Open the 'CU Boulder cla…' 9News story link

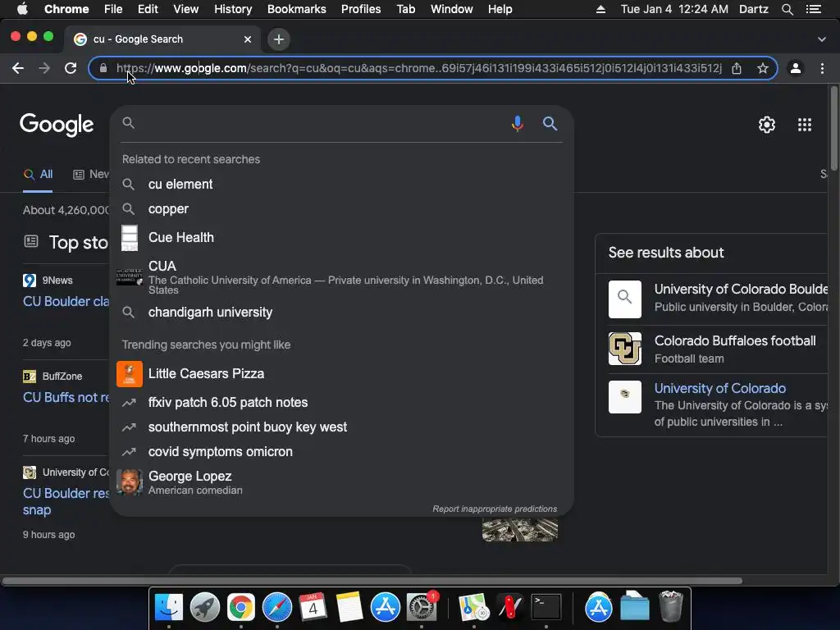(66, 302)
